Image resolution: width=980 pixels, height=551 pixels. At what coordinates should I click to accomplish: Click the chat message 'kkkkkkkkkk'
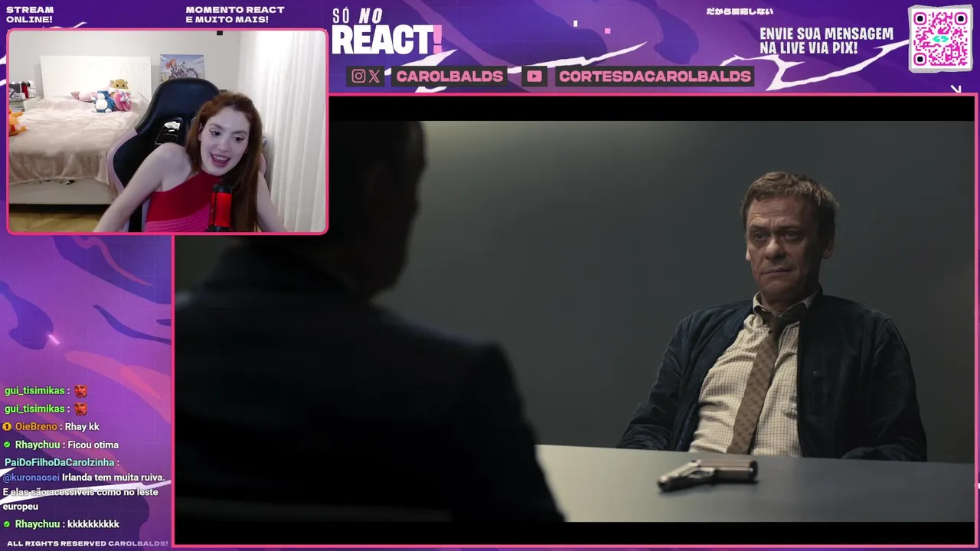point(93,525)
